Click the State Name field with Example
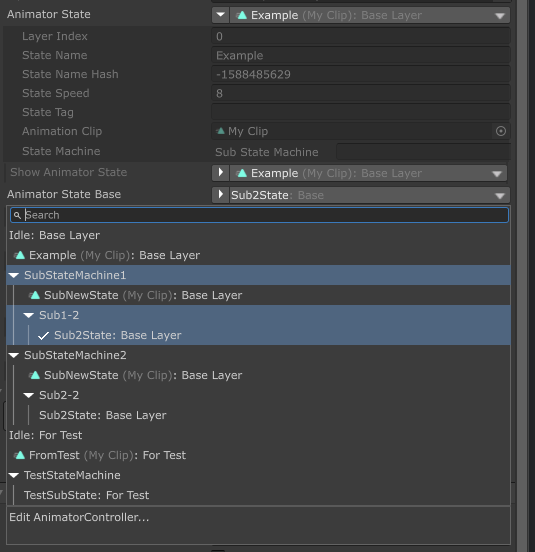Image resolution: width=535 pixels, height=552 pixels. tap(361, 55)
